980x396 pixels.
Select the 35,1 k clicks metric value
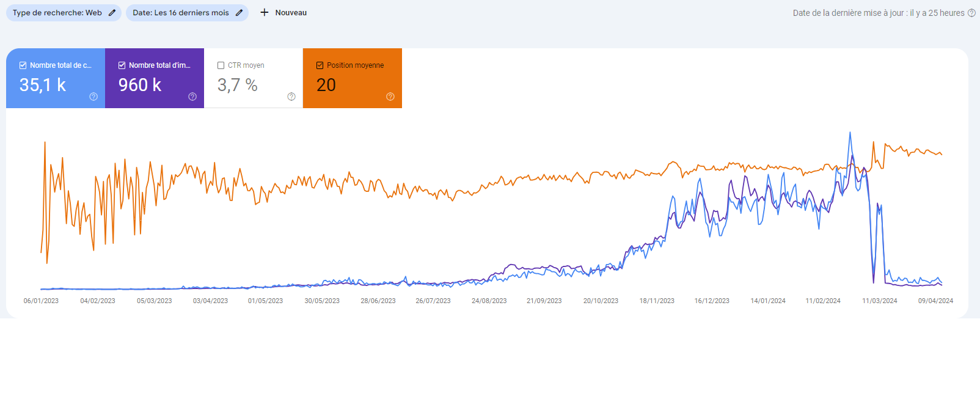(x=43, y=85)
